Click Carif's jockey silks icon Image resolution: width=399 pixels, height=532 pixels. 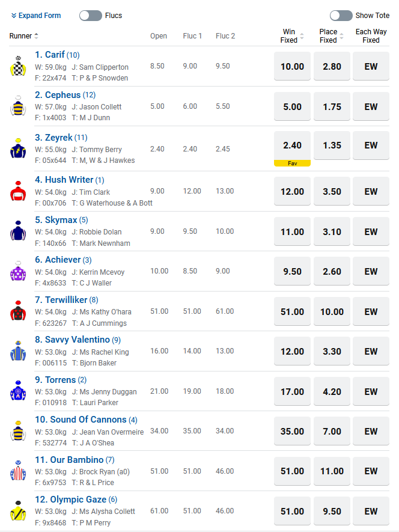[17, 66]
